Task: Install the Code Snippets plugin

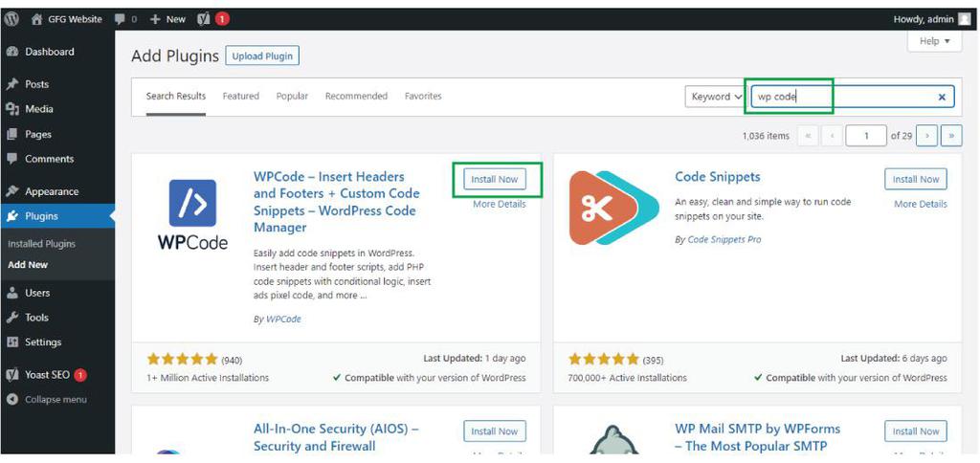Action: [916, 179]
